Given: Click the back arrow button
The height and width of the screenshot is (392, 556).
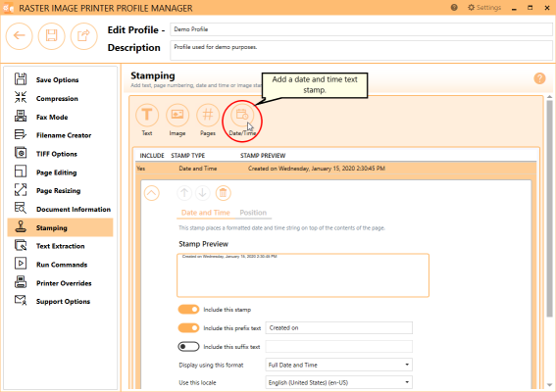Looking at the screenshot, I should (20, 36).
